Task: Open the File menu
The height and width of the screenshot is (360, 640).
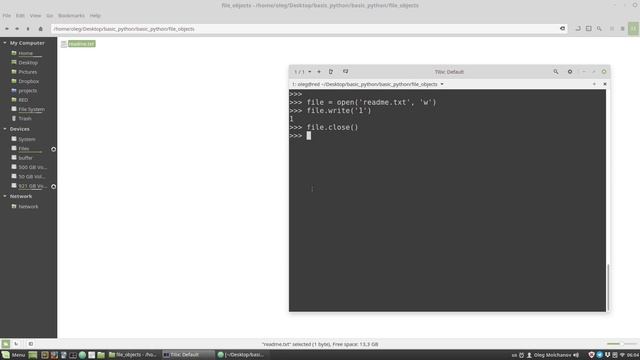Action: pos(7,16)
